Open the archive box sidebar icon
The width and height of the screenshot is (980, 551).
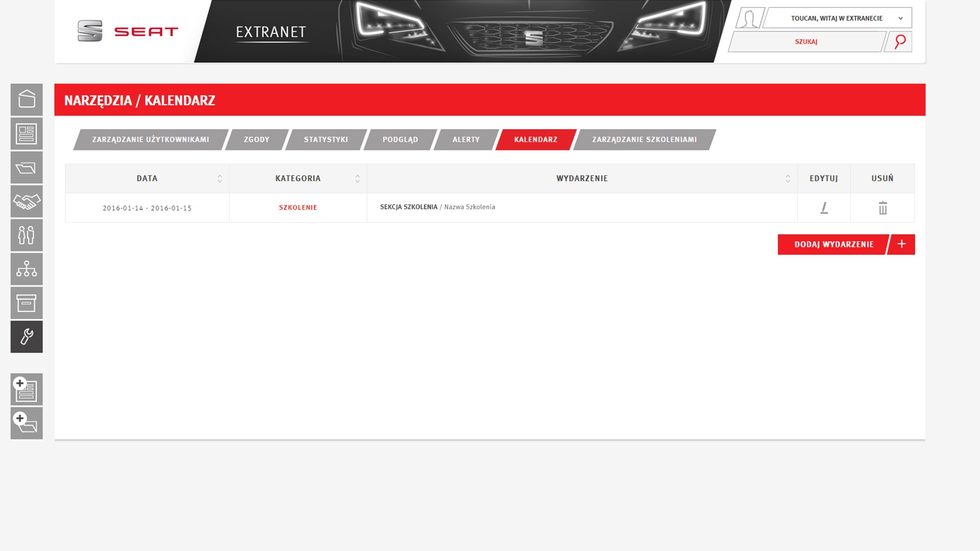[27, 303]
